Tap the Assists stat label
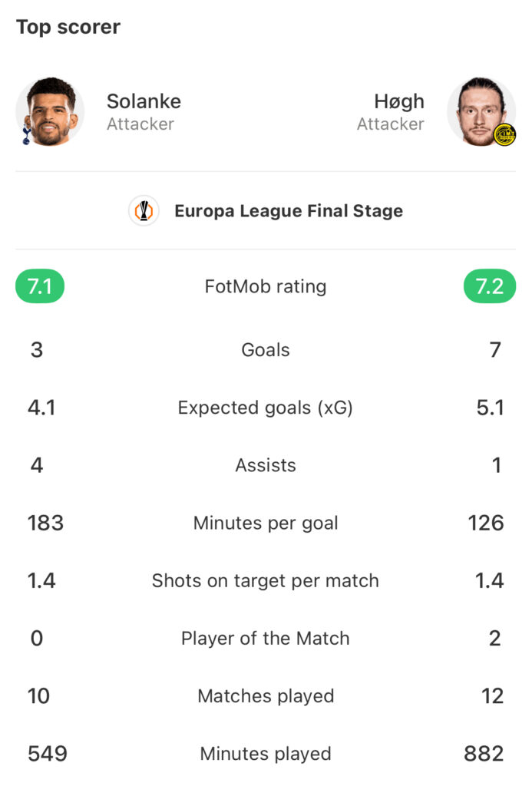 266,465
